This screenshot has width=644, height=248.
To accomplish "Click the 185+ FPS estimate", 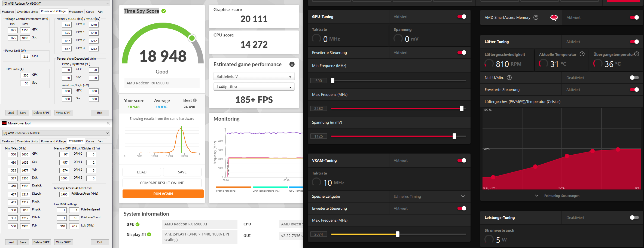I will (x=254, y=100).
